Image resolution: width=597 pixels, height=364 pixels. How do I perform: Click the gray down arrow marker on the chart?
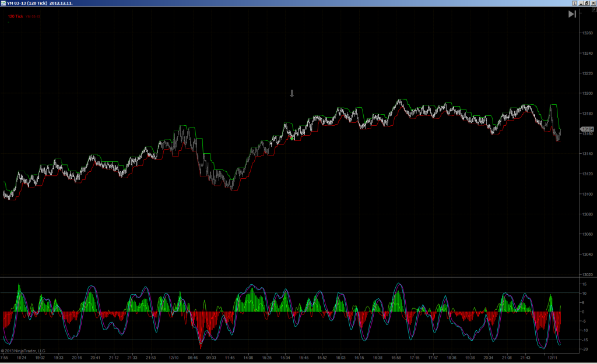pyautogui.click(x=292, y=93)
